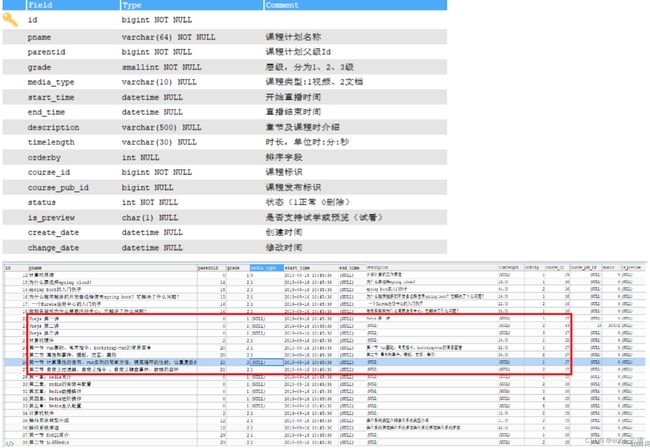Viewport: 650px width, 448px height.
Task: Click comment '直播结束时间' of end_time
Action: click(x=293, y=112)
